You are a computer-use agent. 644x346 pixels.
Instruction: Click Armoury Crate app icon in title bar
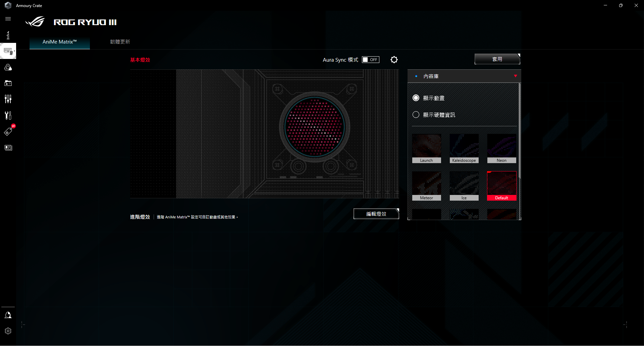coord(8,5)
